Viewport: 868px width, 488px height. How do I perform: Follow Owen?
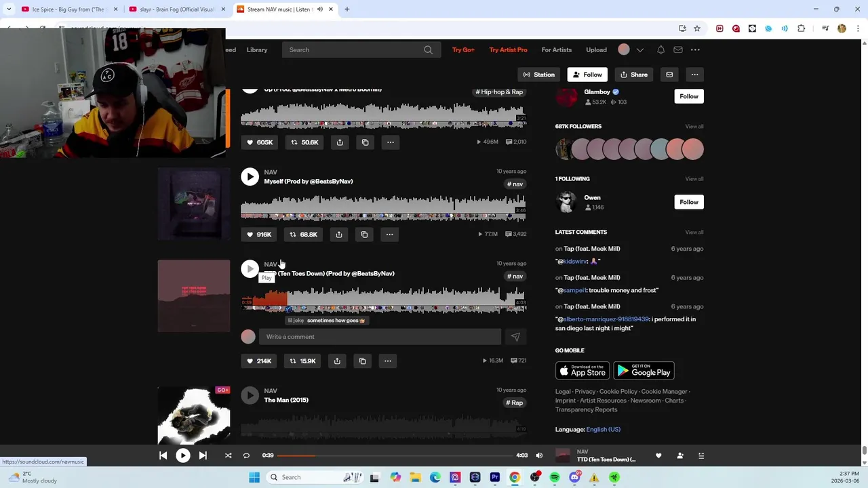point(689,202)
